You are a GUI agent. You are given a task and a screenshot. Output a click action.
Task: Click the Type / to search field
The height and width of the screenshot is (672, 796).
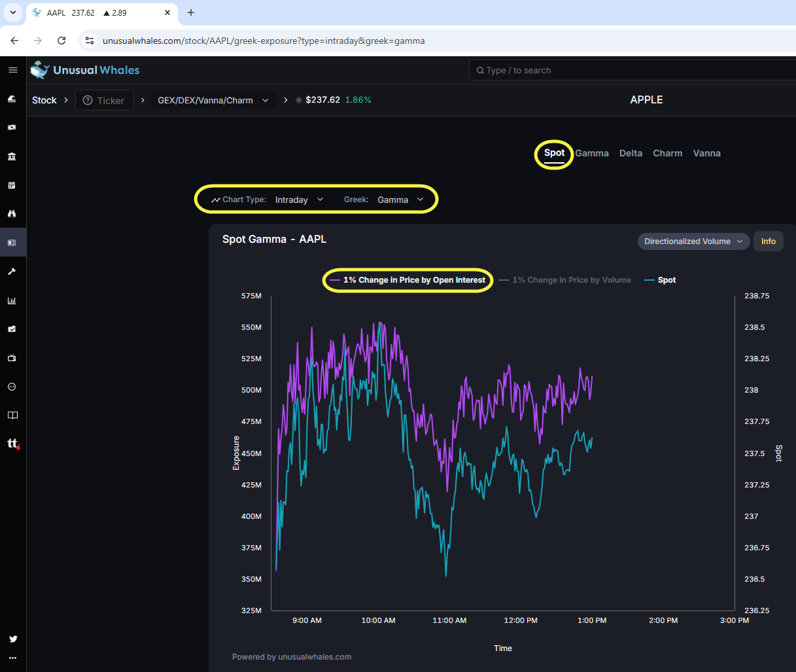click(632, 70)
